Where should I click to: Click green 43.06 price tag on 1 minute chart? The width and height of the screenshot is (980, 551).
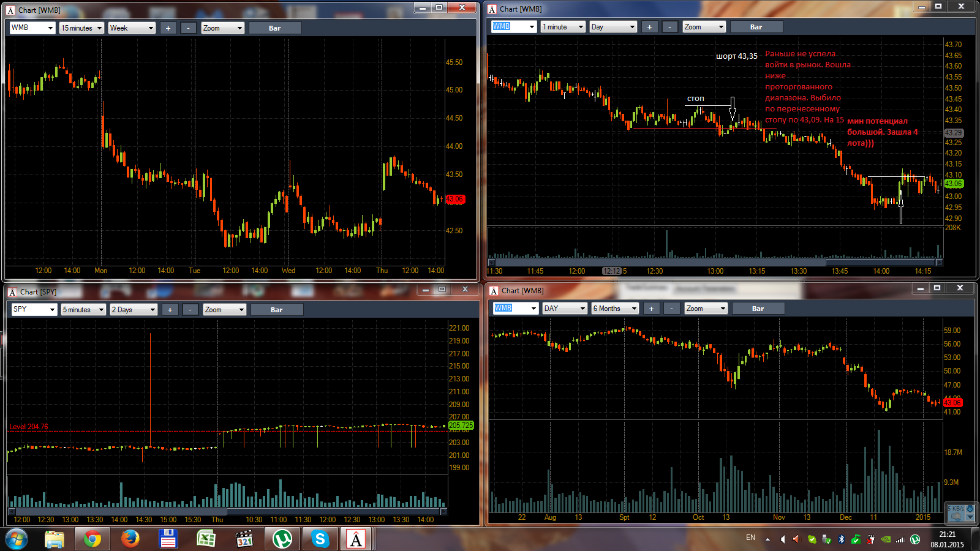coord(953,184)
